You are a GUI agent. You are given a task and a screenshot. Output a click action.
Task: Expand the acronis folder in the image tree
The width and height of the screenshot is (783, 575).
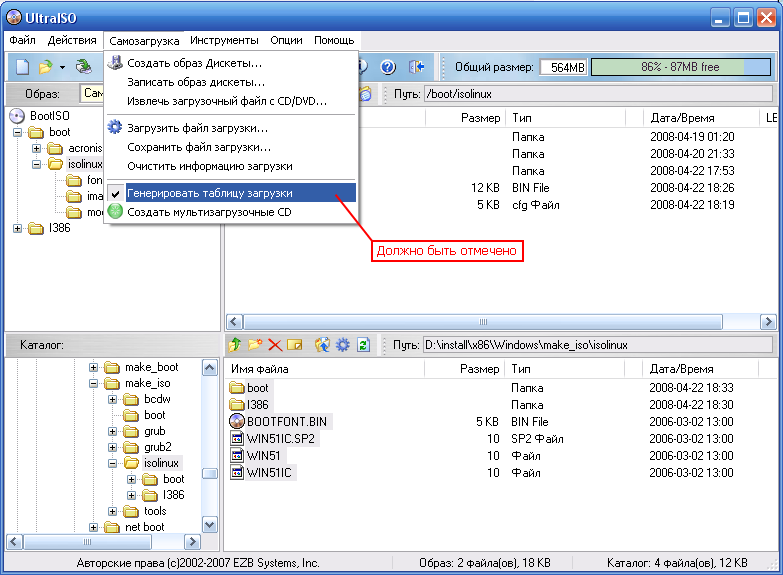point(36,148)
